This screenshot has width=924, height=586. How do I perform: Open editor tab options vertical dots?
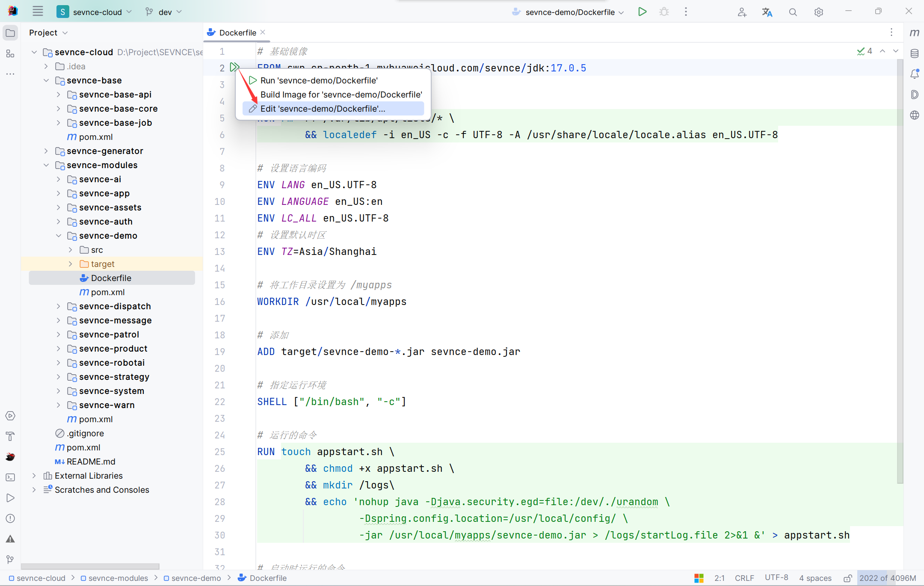[x=891, y=32]
